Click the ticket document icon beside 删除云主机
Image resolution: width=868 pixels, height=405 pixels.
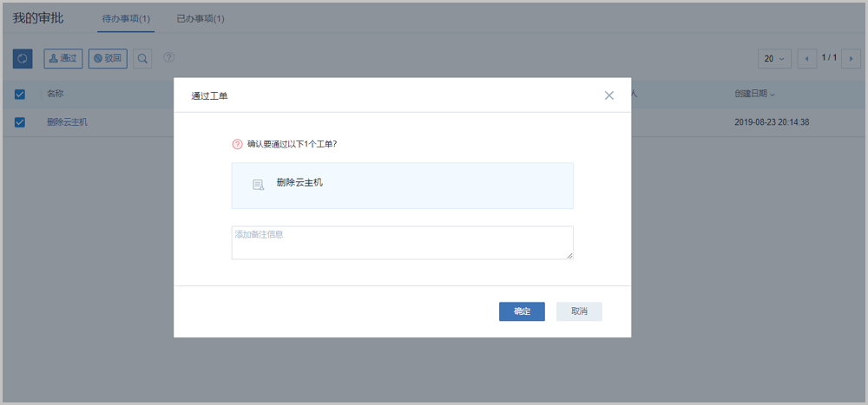(258, 185)
